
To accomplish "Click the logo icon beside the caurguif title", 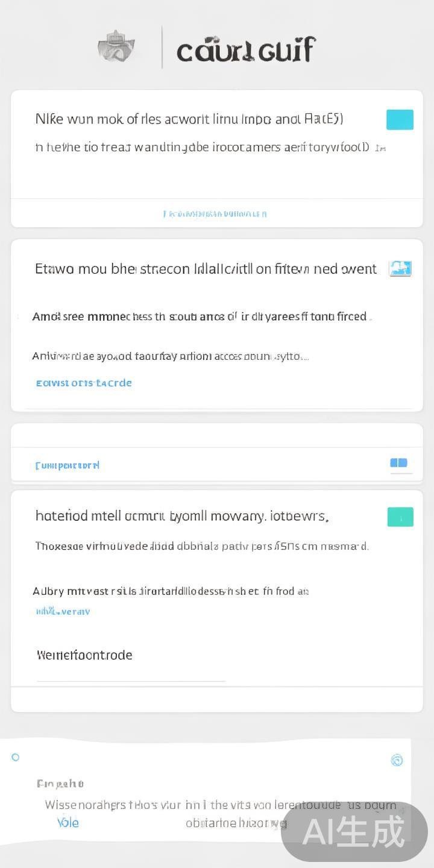I will point(116,47).
